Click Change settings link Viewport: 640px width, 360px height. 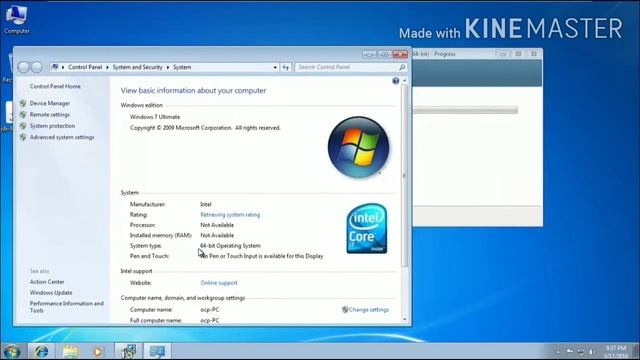pos(369,310)
